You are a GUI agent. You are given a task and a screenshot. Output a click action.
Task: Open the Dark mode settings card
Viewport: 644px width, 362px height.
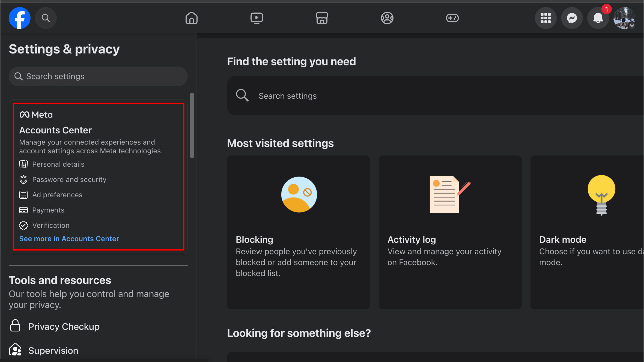(587, 232)
